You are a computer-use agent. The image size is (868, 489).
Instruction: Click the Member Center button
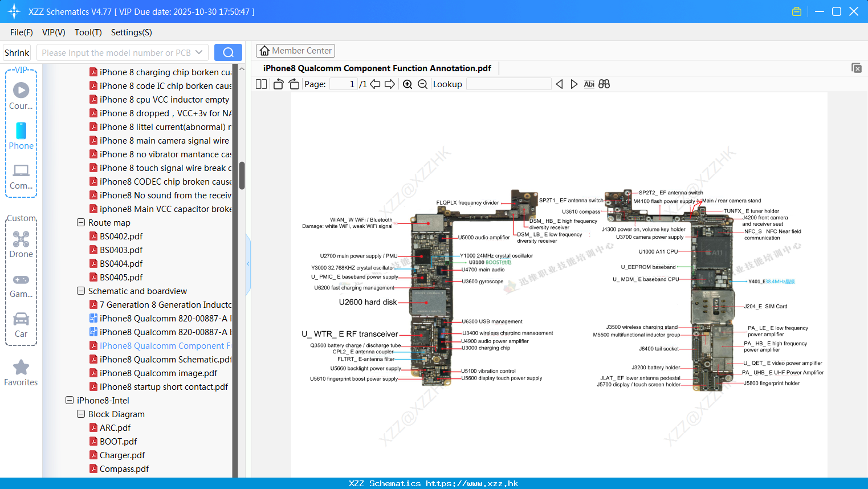pyautogui.click(x=295, y=51)
